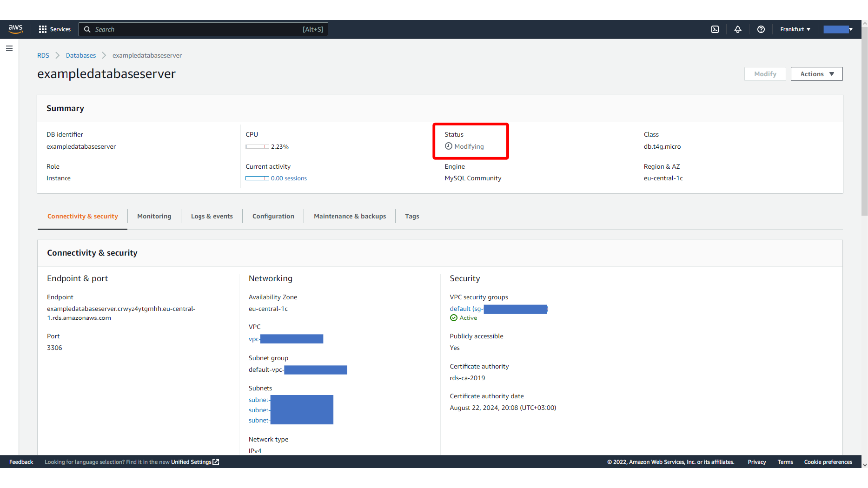The height and width of the screenshot is (488, 868).
Task: Open the account name dropdown
Action: coord(838,29)
